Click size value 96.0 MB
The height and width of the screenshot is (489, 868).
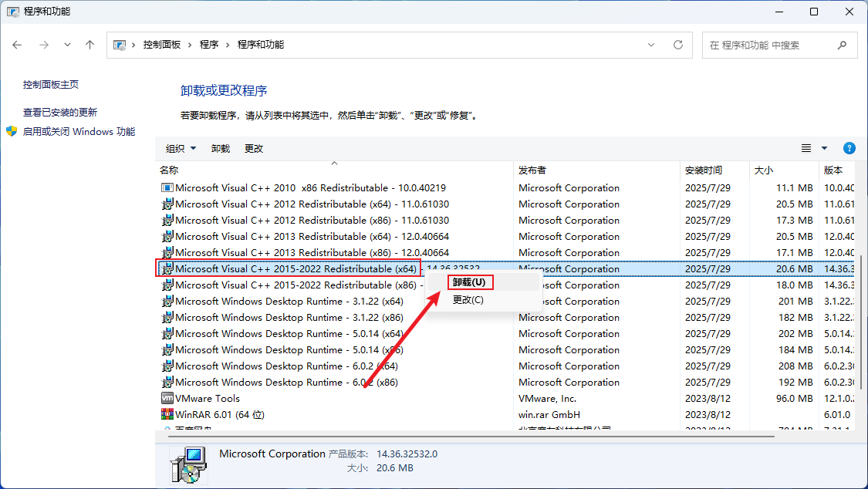[795, 398]
